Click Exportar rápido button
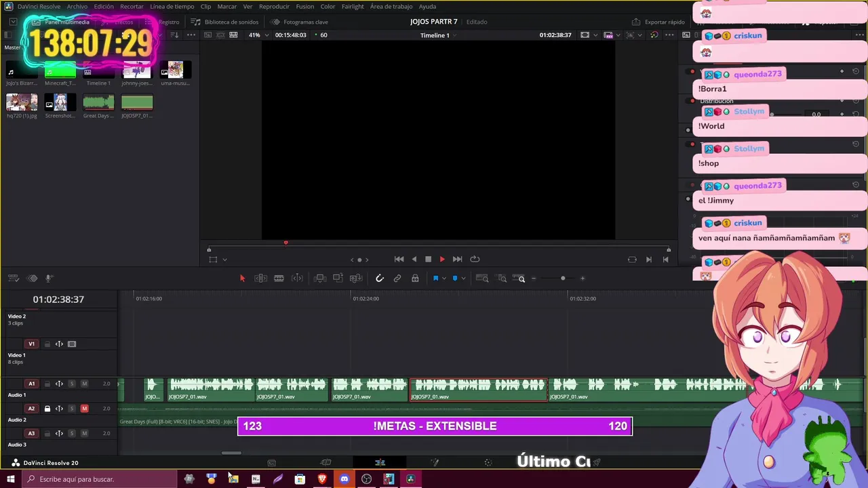The image size is (868, 488). click(x=658, y=22)
